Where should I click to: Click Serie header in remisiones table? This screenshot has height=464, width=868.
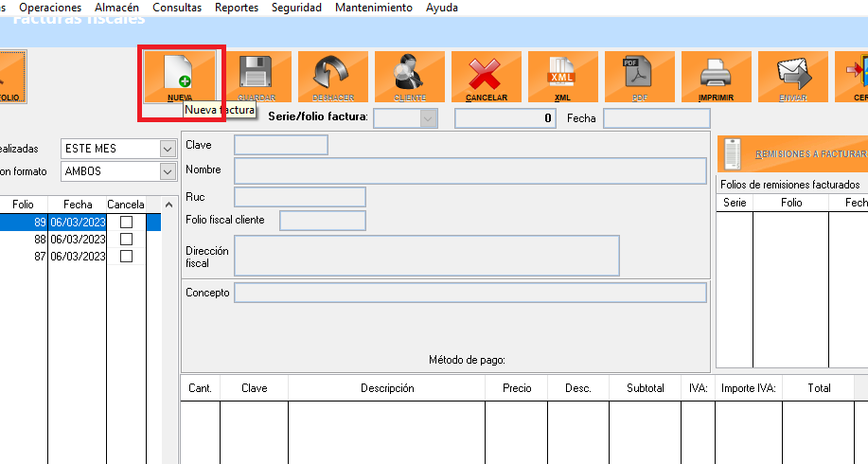(735, 203)
